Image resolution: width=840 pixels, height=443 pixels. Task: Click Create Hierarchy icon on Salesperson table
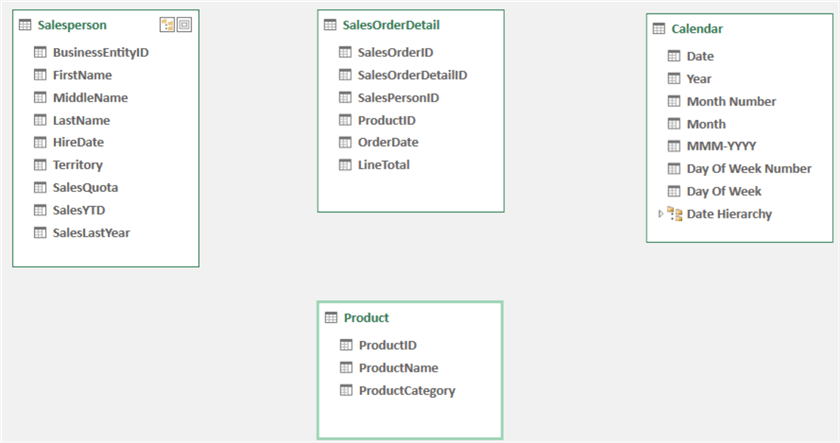coord(167,24)
